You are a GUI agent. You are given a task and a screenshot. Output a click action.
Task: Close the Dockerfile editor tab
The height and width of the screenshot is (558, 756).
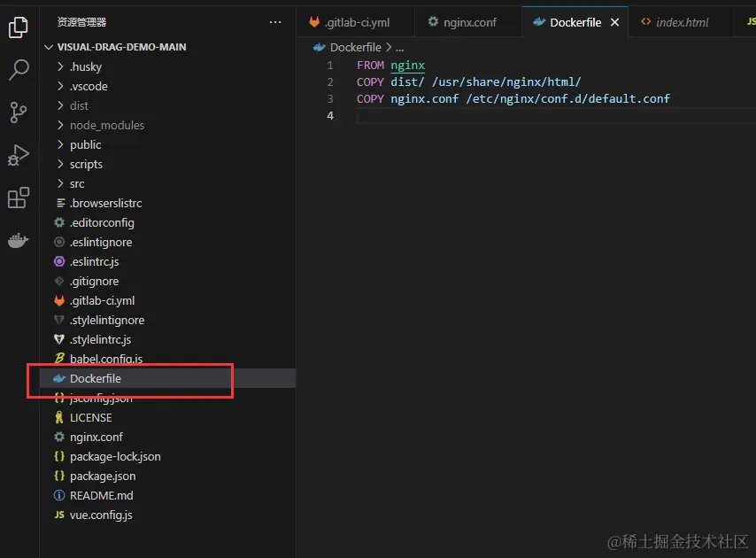pyautogui.click(x=614, y=22)
